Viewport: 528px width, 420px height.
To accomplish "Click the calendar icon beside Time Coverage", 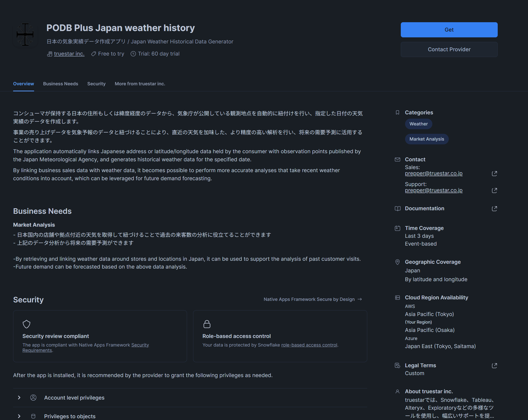I will (x=398, y=228).
